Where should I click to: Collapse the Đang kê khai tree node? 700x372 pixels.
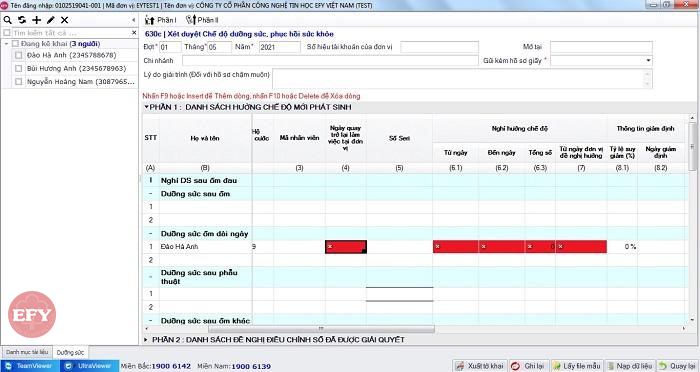[6, 44]
